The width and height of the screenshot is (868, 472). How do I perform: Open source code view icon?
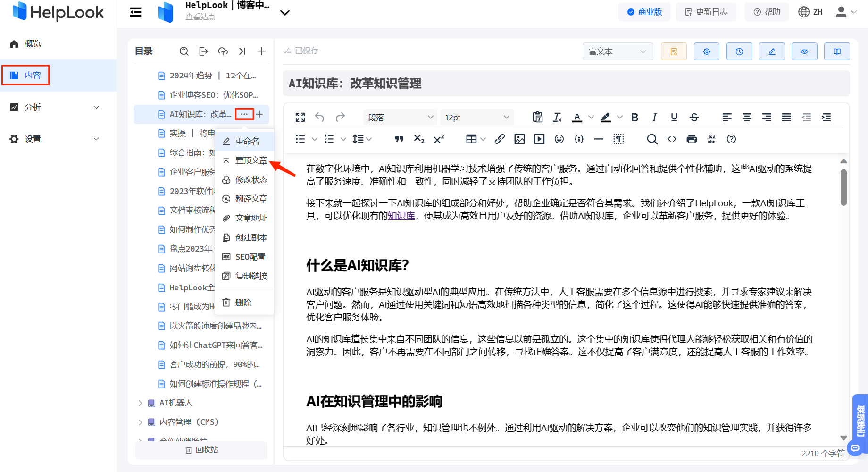(x=672, y=139)
